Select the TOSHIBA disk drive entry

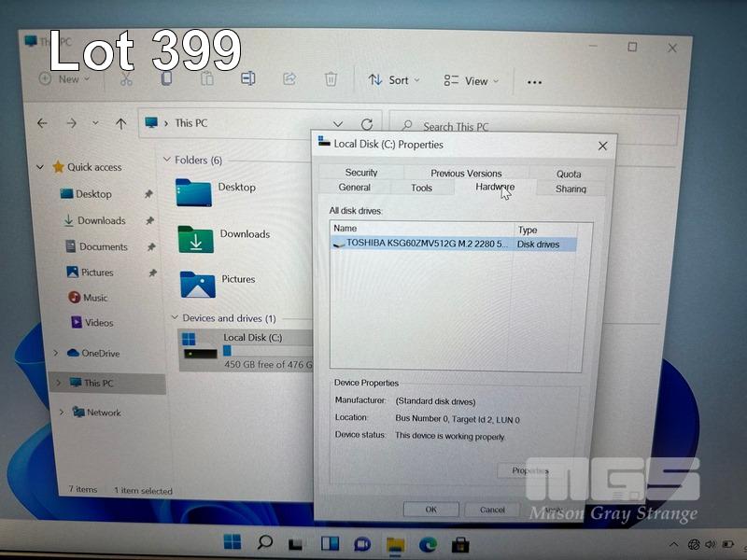pyautogui.click(x=425, y=244)
